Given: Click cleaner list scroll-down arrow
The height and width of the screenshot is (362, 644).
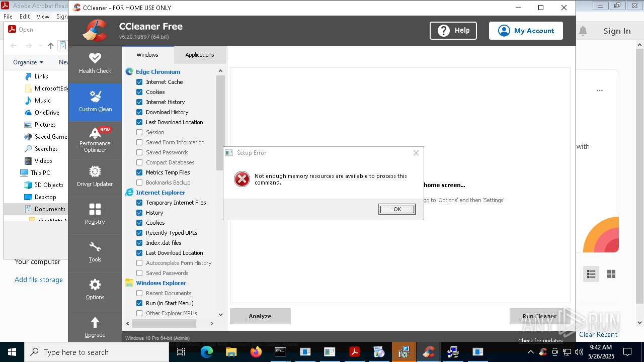Looking at the screenshot, I should pos(220,314).
